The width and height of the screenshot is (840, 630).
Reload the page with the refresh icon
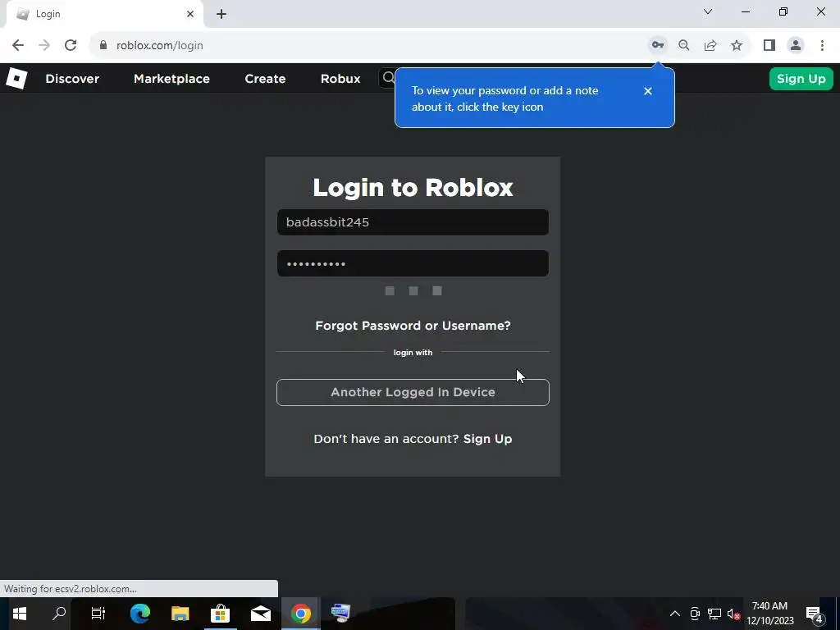[71, 46]
